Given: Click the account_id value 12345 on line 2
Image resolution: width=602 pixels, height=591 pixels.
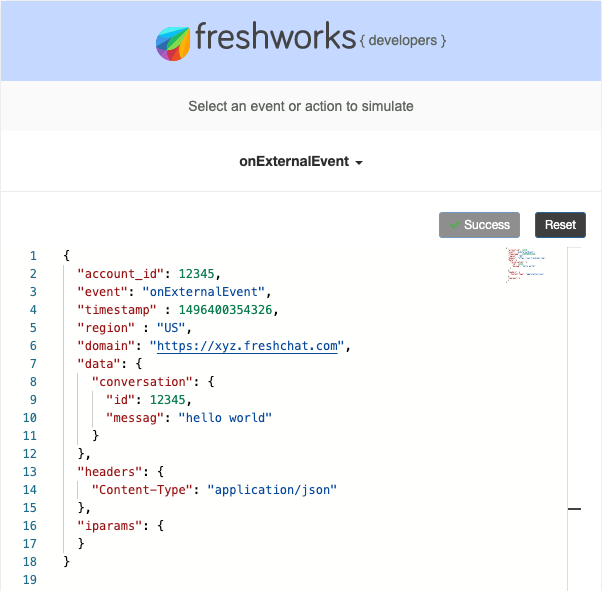Looking at the screenshot, I should pyautogui.click(x=197, y=274).
